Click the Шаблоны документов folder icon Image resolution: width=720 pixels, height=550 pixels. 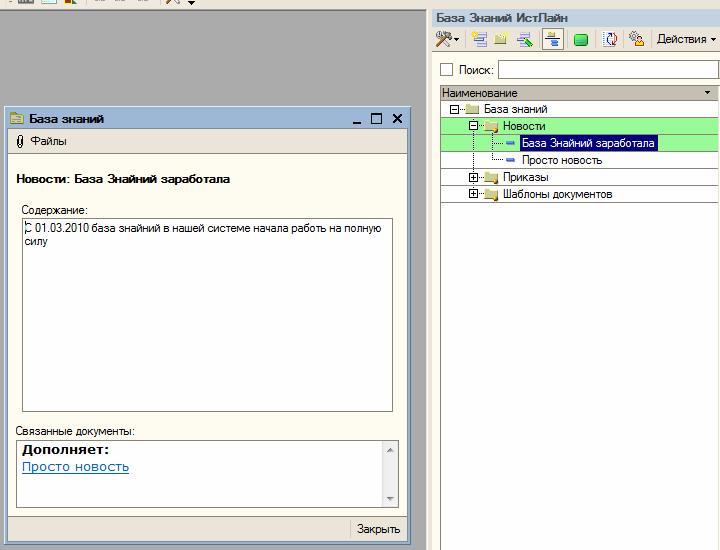coord(491,194)
